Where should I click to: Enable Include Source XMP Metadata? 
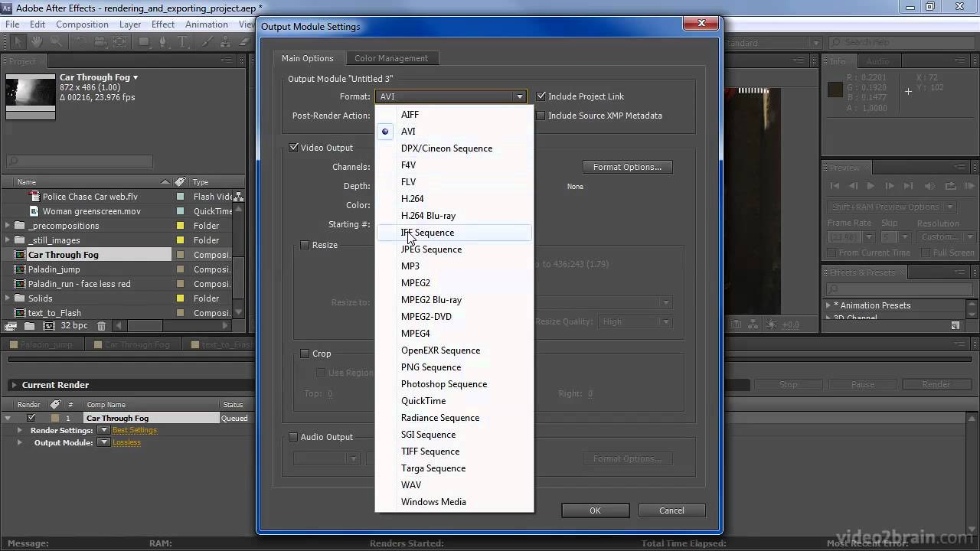(541, 116)
